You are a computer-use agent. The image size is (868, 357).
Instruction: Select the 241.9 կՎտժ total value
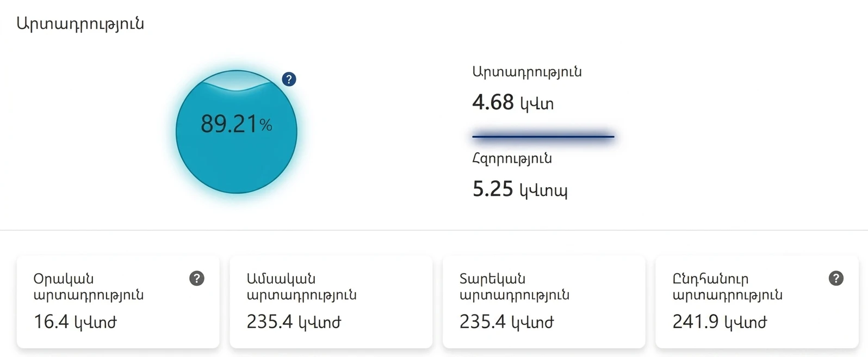click(720, 322)
